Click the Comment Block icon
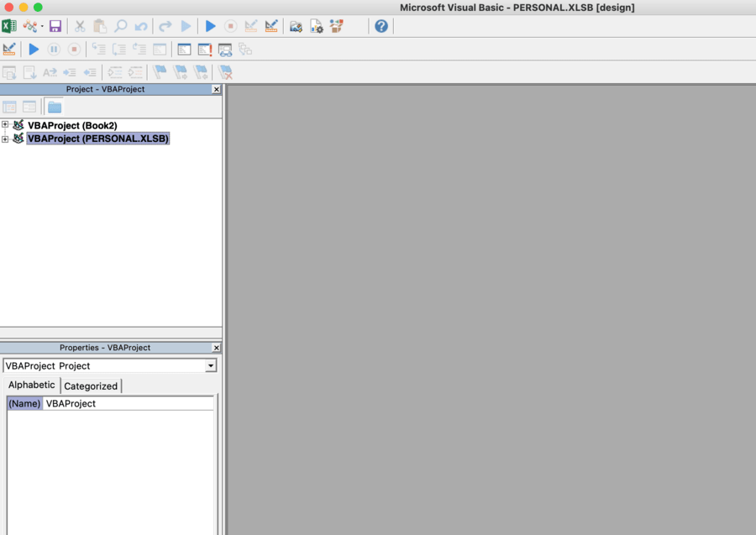756x535 pixels. click(x=115, y=72)
